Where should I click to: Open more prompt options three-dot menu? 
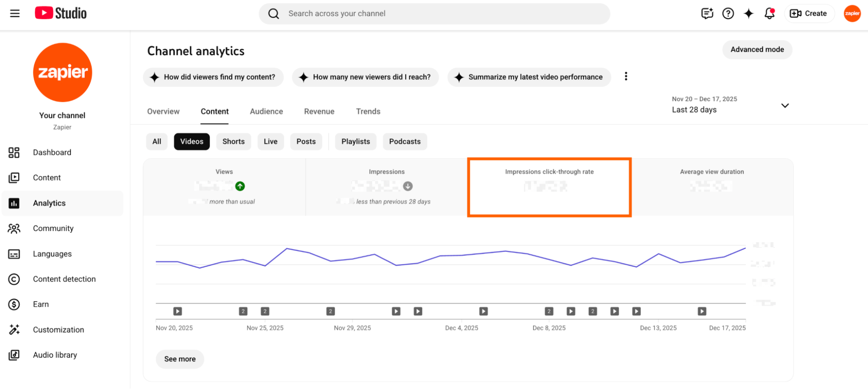[x=626, y=76]
